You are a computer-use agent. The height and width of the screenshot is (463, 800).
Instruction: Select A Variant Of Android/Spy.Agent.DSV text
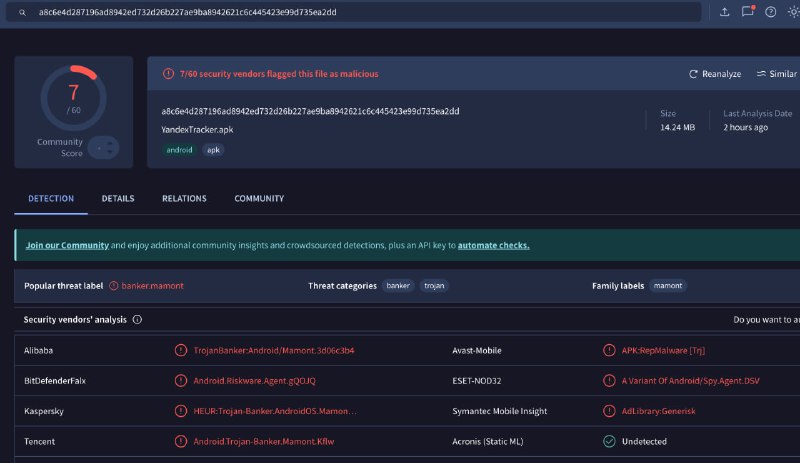(x=691, y=381)
